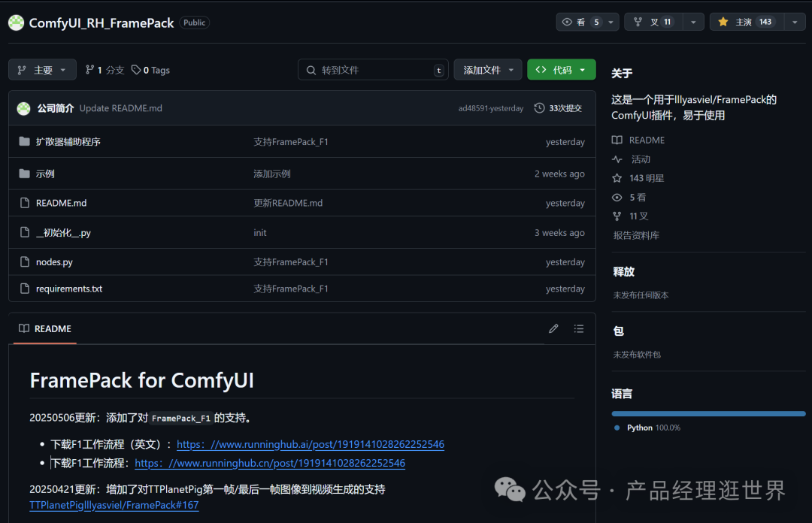Open the 扩散器辅助程序 folder
This screenshot has width=812, height=523.
(x=68, y=142)
